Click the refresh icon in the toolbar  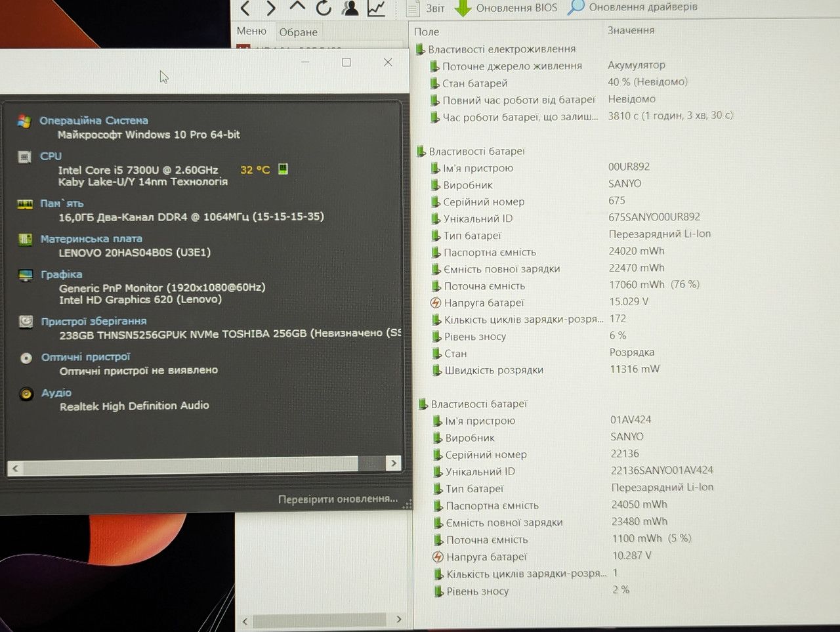coord(324,8)
